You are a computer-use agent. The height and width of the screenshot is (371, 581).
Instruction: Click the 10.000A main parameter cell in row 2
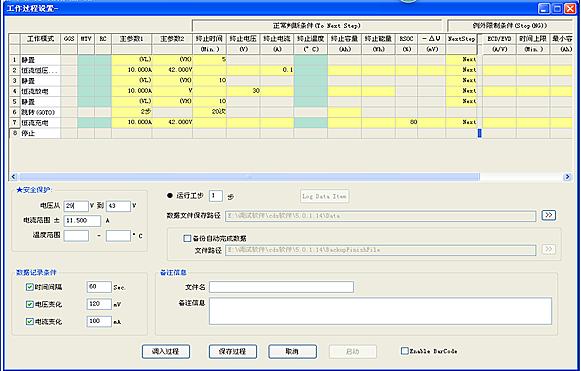pyautogui.click(x=132, y=70)
